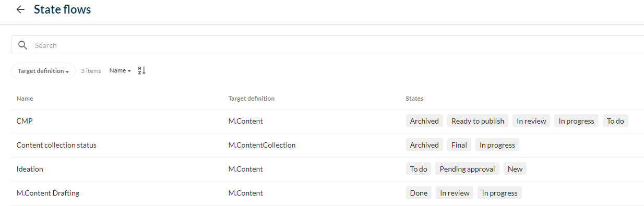Open the M.Content Drafting state flow
This screenshot has width=644, height=206.
tap(48, 193)
